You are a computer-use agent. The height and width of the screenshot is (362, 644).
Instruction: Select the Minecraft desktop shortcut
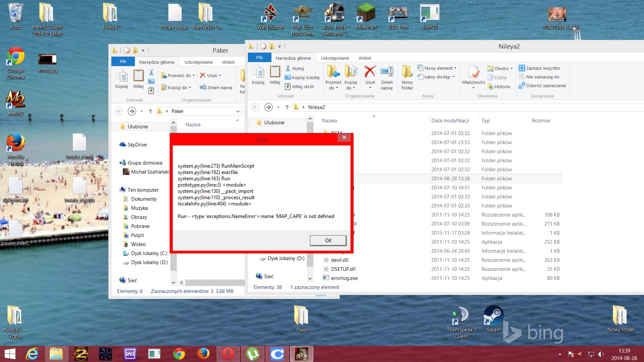(366, 16)
